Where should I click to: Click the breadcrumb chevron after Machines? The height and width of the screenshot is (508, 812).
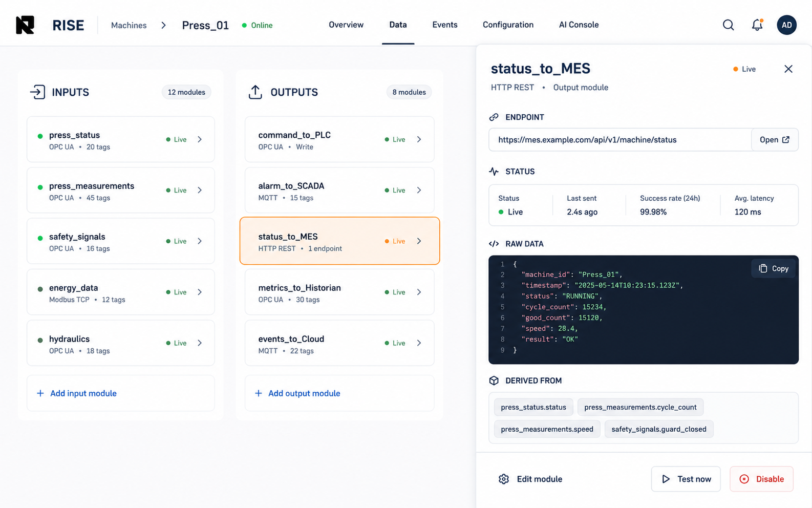coord(164,25)
